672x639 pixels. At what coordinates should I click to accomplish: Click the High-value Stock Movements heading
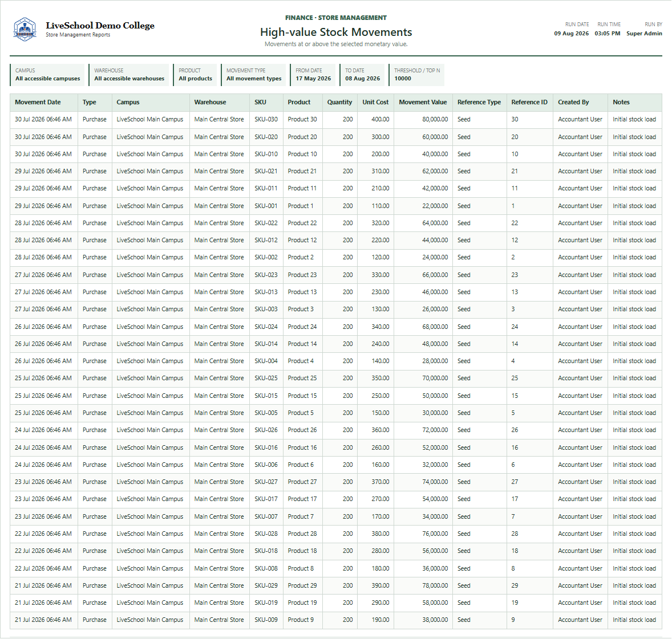click(336, 32)
